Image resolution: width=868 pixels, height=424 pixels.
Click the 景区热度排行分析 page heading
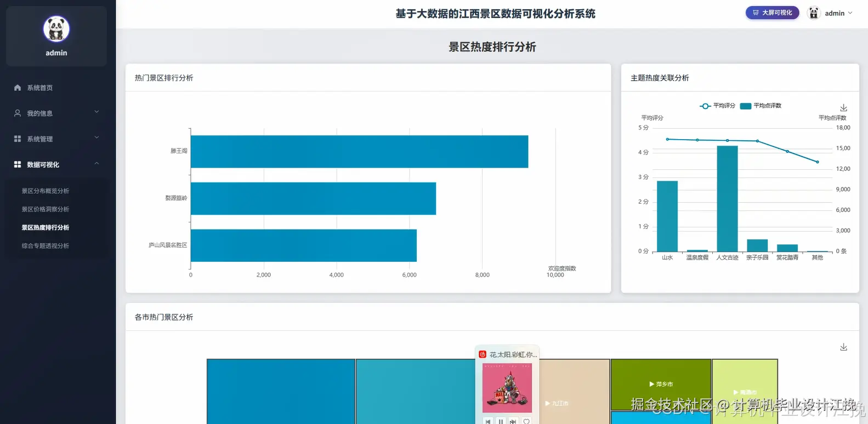492,47
